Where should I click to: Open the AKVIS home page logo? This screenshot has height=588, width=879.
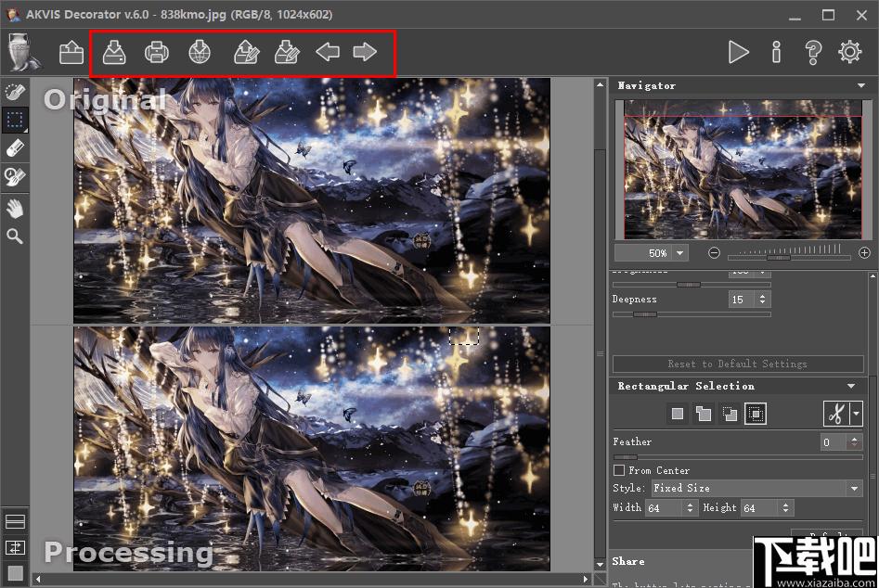coord(22,52)
